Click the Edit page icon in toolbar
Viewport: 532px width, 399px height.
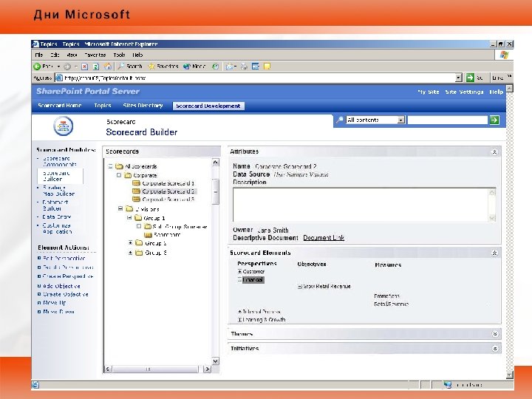tap(256, 66)
